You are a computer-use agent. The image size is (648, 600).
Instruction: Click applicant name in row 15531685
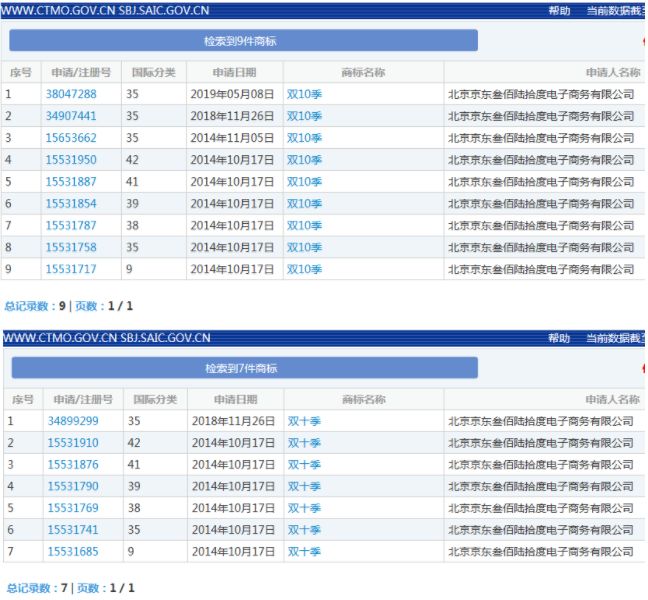[x=541, y=552]
